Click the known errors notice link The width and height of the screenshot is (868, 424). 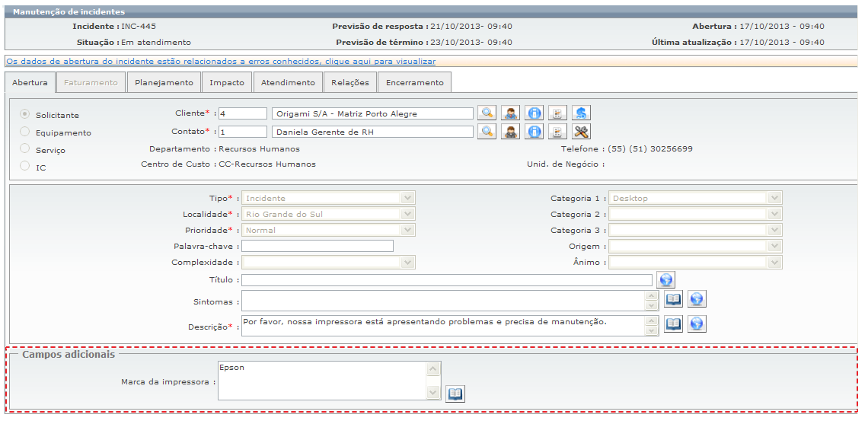click(x=221, y=61)
